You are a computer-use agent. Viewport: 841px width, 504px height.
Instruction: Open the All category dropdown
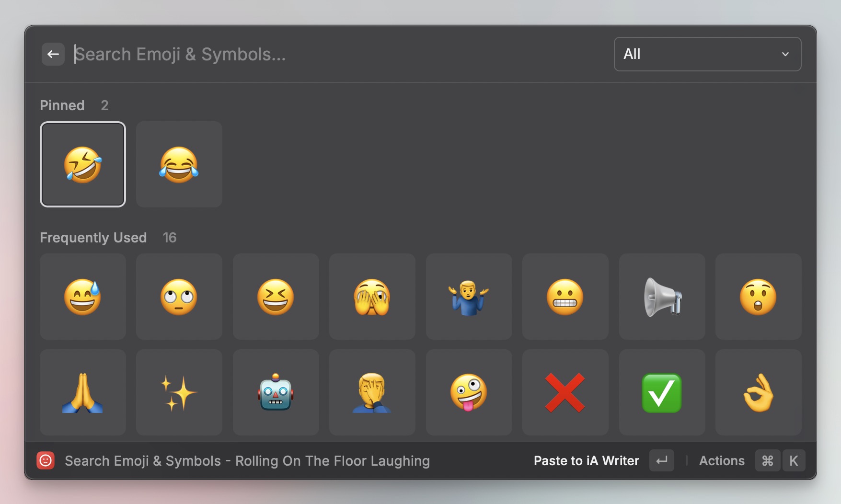coord(707,54)
